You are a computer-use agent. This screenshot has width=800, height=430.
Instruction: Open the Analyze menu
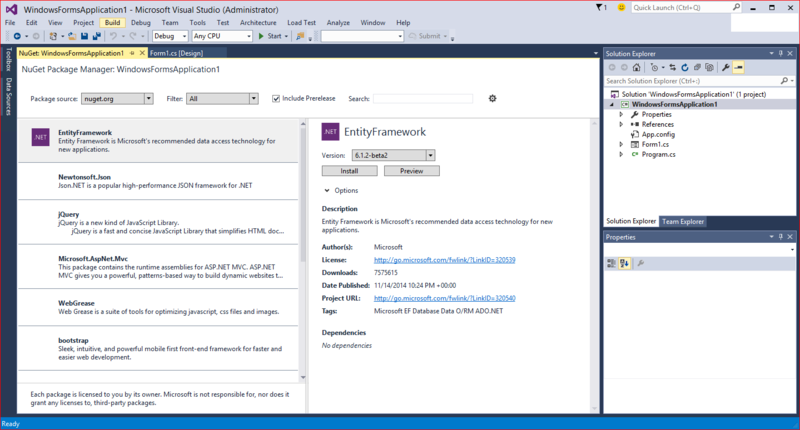click(338, 22)
